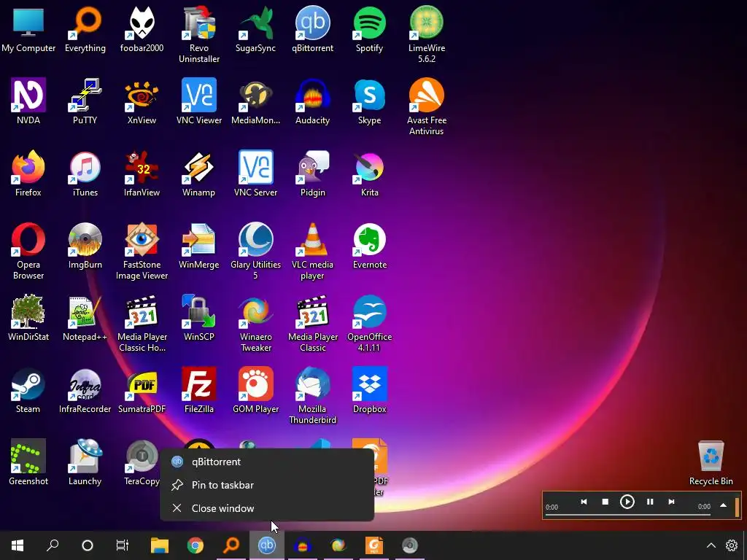Select the Everything desktop shortcut
This screenshot has height=560, width=747.
click(85, 30)
